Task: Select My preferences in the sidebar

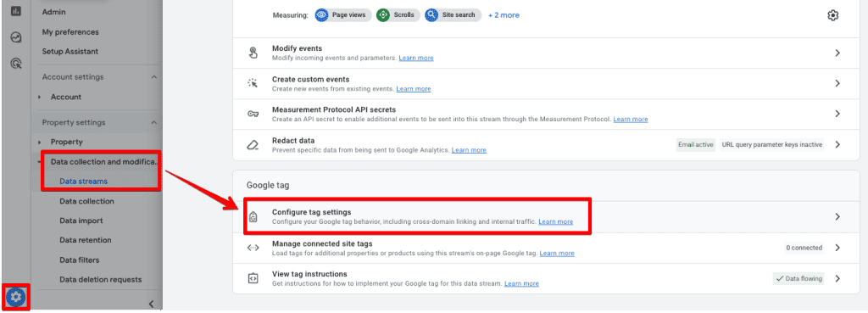Action: tap(70, 32)
